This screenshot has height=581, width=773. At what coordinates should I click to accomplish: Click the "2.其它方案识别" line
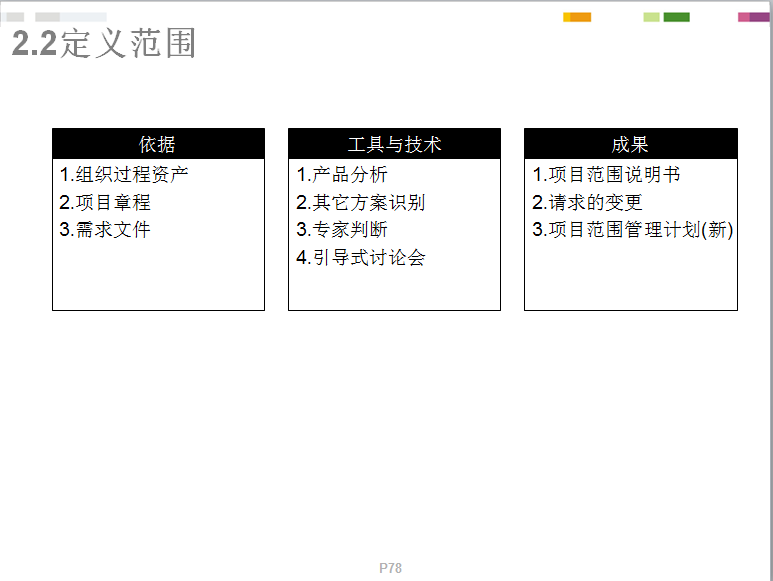[360, 202]
